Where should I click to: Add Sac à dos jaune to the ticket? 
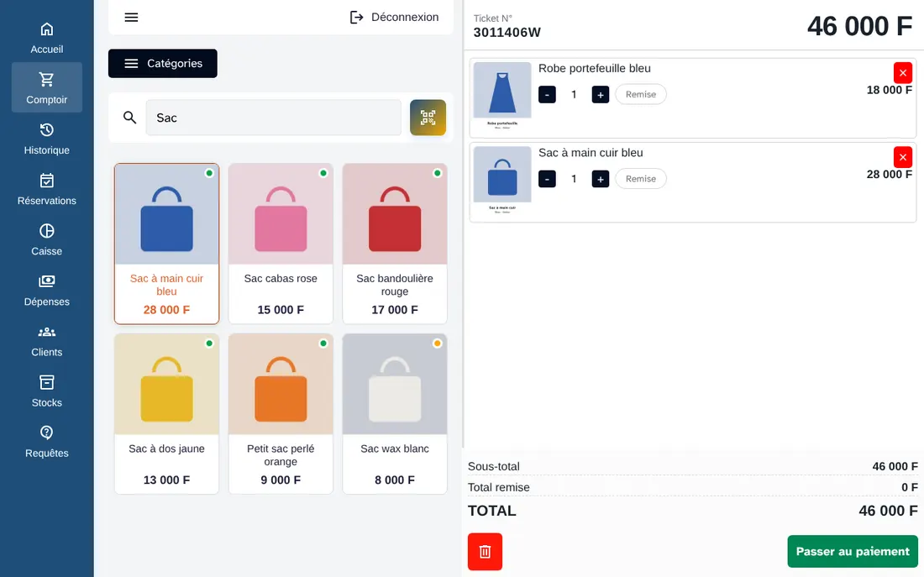pyautogui.click(x=167, y=414)
